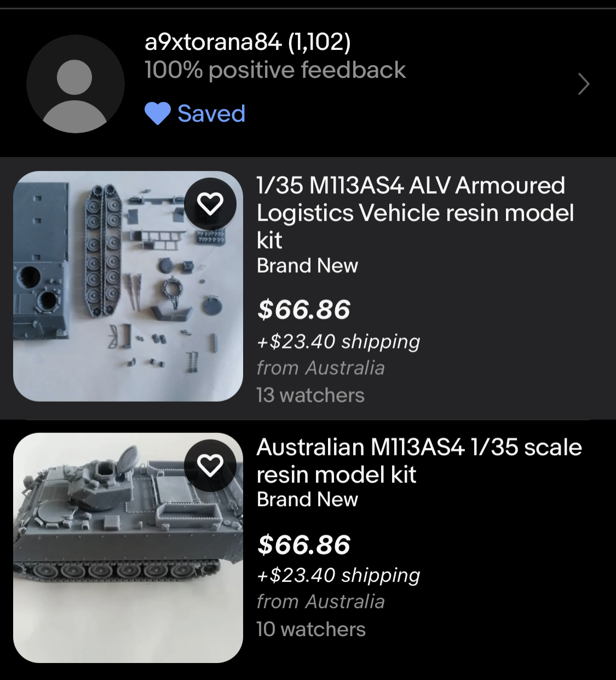This screenshot has width=616, height=680.
Task: Tap 13 watchers text
Action: point(310,395)
